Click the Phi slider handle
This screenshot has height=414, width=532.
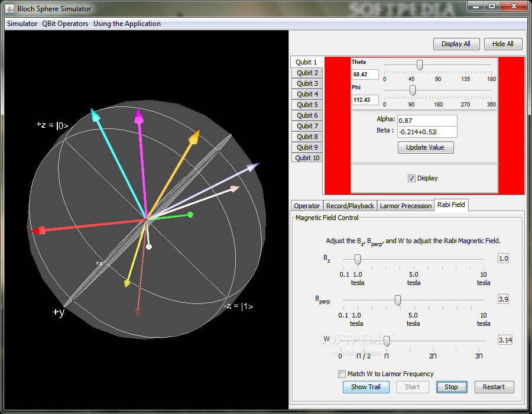(413, 90)
